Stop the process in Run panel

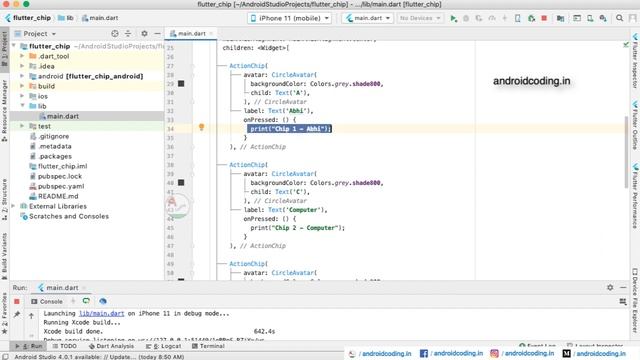click(17, 301)
